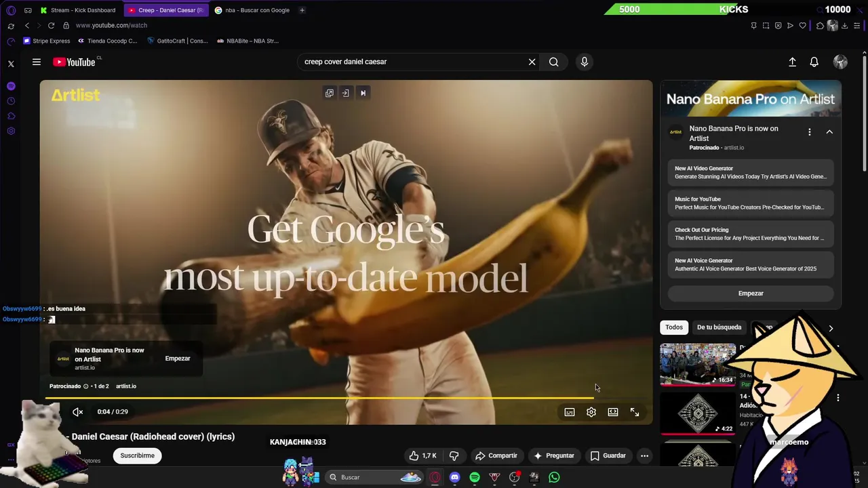The image size is (868, 488).
Task: Open Spotify in the Opera sidebar
Action: (11, 86)
